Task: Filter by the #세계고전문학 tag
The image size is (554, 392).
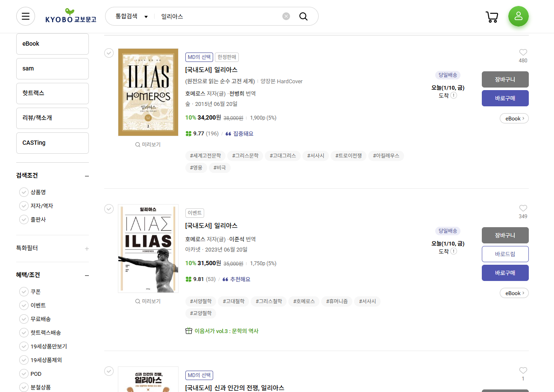Action: (x=205, y=156)
